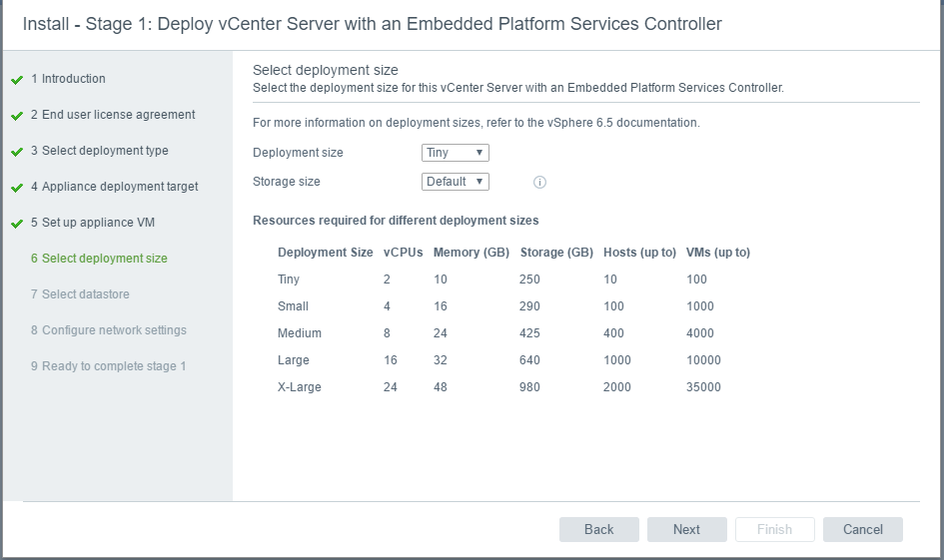
Task: Click the checkmark by Appliance deployment target
Action: (17, 188)
